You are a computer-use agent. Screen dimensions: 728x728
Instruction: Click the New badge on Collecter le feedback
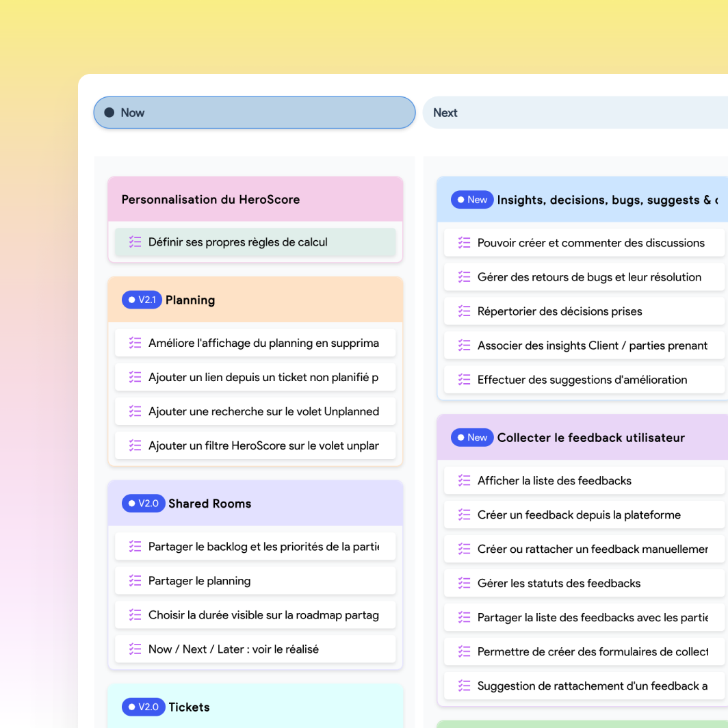tap(471, 438)
